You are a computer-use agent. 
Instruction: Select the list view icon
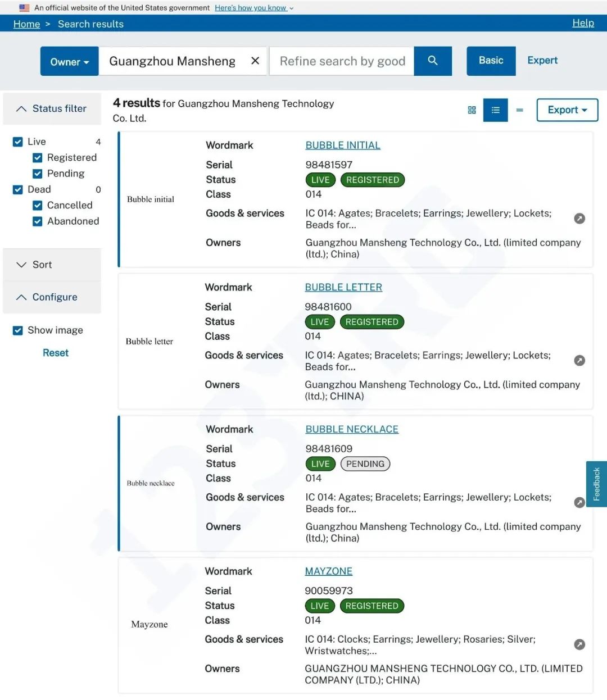pyautogui.click(x=496, y=110)
